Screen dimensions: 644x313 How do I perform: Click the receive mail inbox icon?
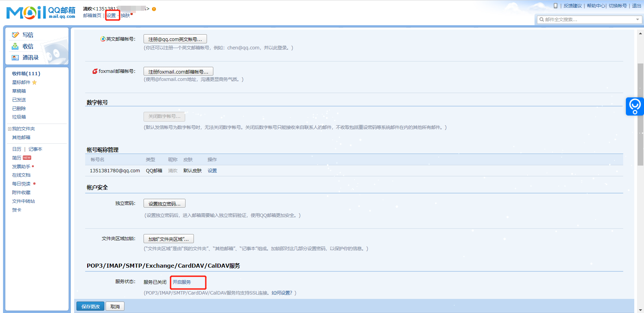[x=15, y=46]
